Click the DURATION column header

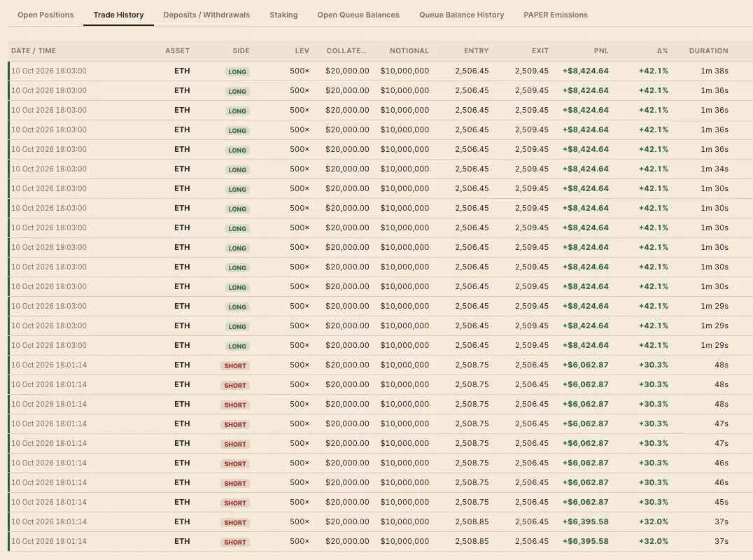pyautogui.click(x=708, y=51)
